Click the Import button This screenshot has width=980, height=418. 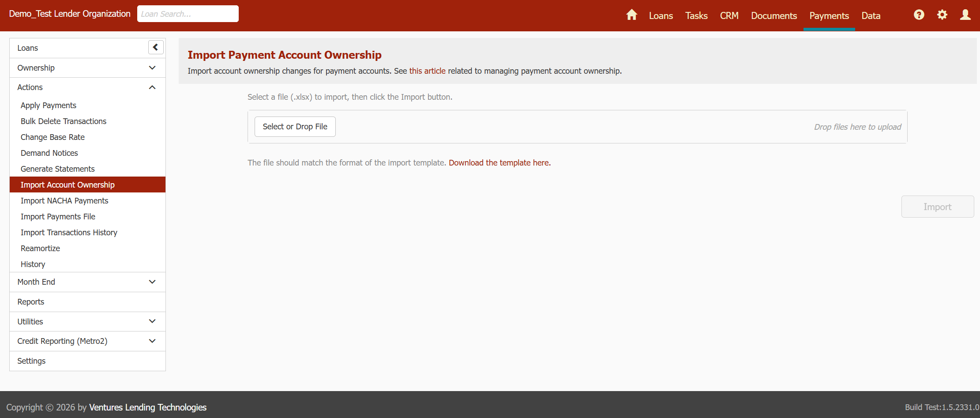click(x=937, y=207)
